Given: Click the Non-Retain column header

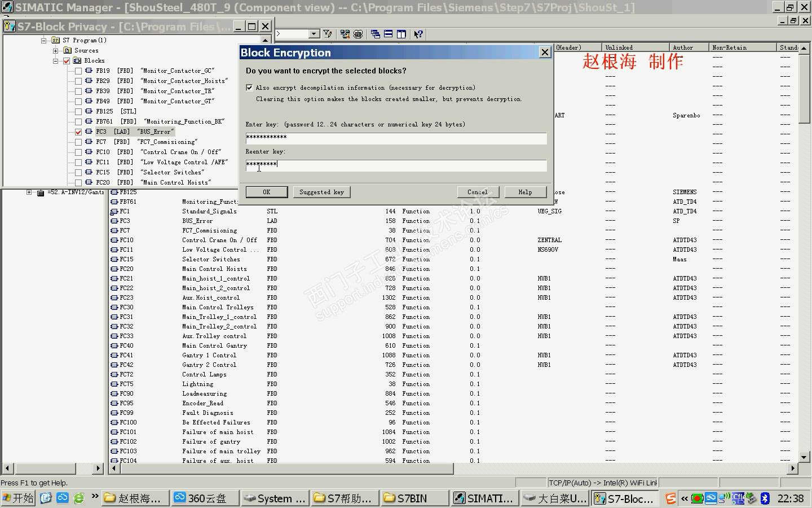Looking at the screenshot, I should click(742, 47).
